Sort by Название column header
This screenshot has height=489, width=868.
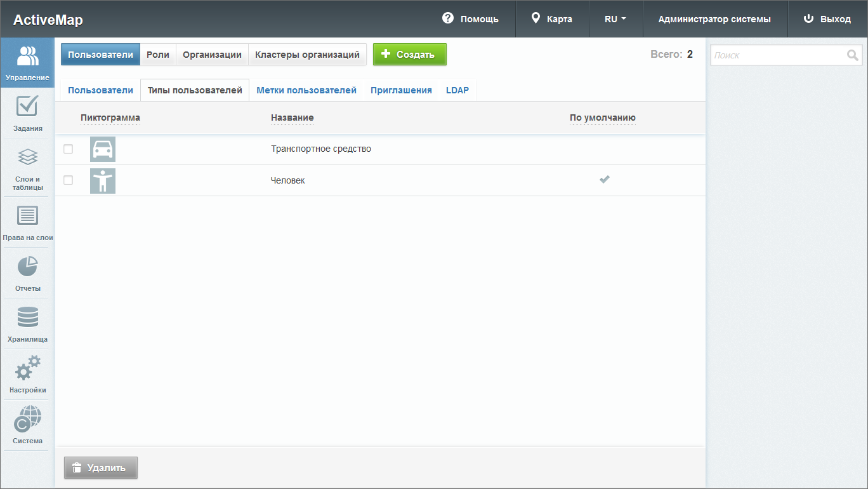[x=292, y=117]
